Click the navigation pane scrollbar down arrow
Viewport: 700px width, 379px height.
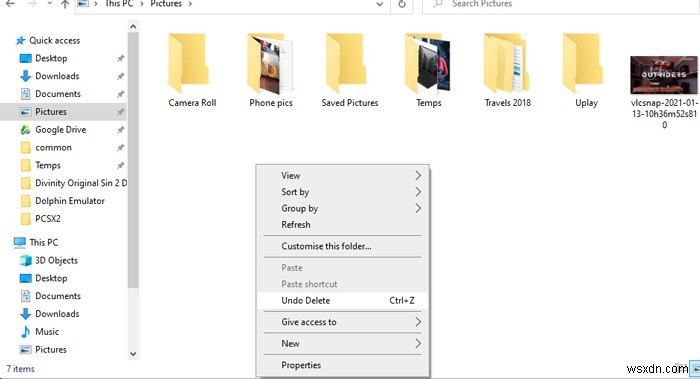click(x=133, y=354)
